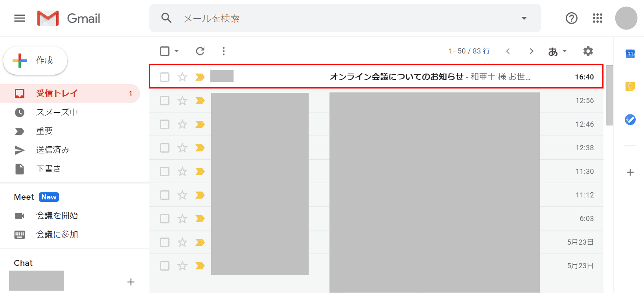Add a chat contact plus icon
This screenshot has height=293, width=644.
(x=131, y=282)
